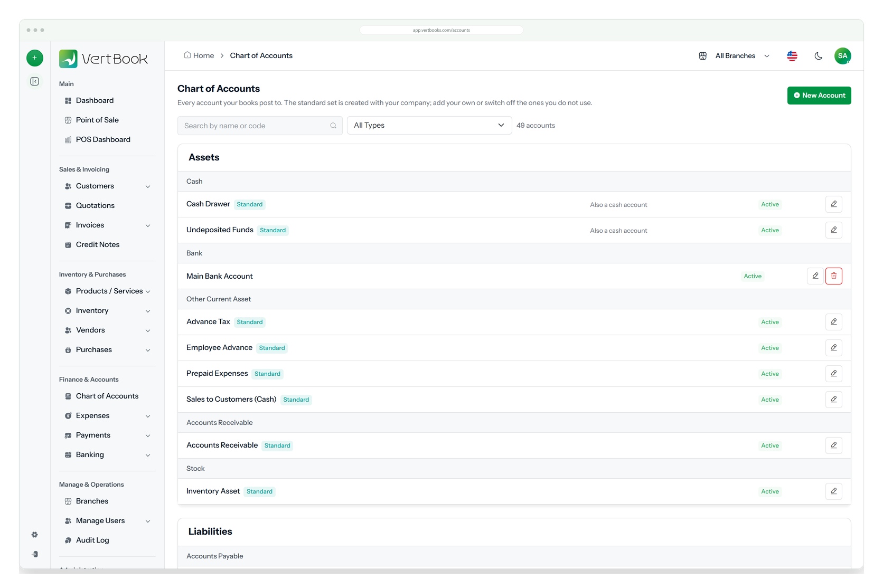Click the Standard badge on Prepaid Expenses
The image size is (883, 588).
click(x=268, y=374)
